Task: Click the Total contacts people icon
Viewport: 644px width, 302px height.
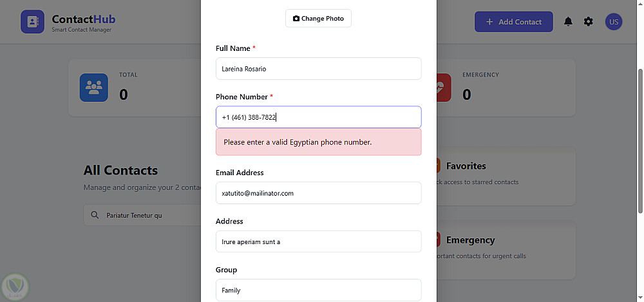Action: tap(93, 88)
